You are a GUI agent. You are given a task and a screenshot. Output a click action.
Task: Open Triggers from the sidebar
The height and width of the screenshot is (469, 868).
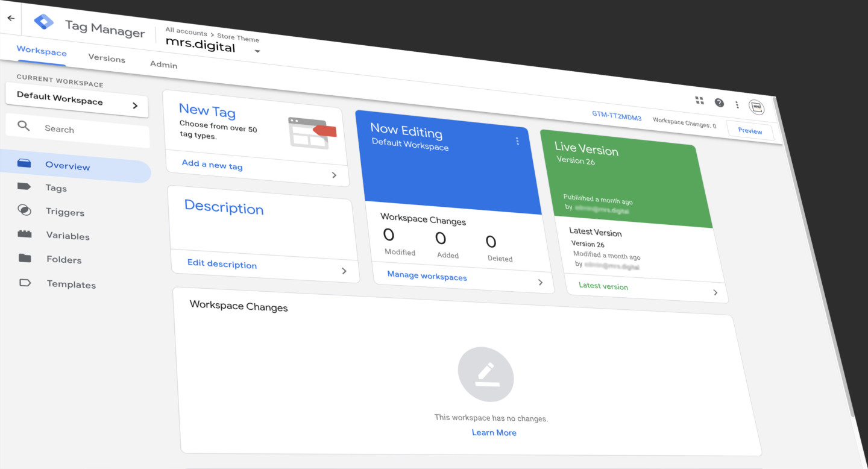[64, 212]
